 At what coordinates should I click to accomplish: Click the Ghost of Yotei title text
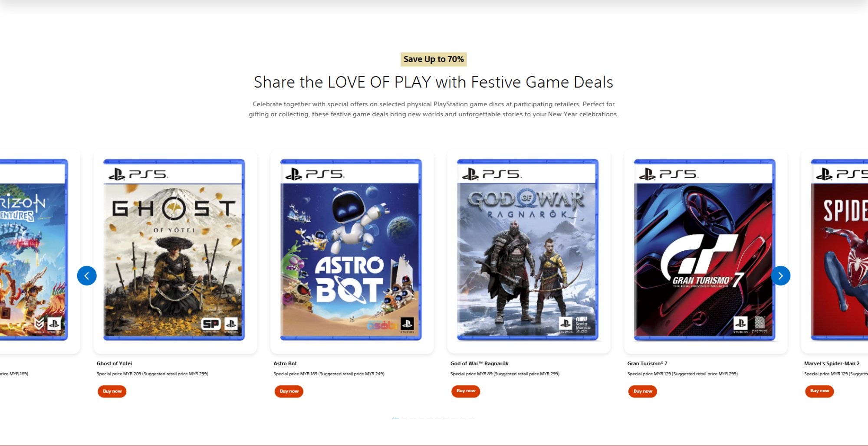(x=114, y=364)
